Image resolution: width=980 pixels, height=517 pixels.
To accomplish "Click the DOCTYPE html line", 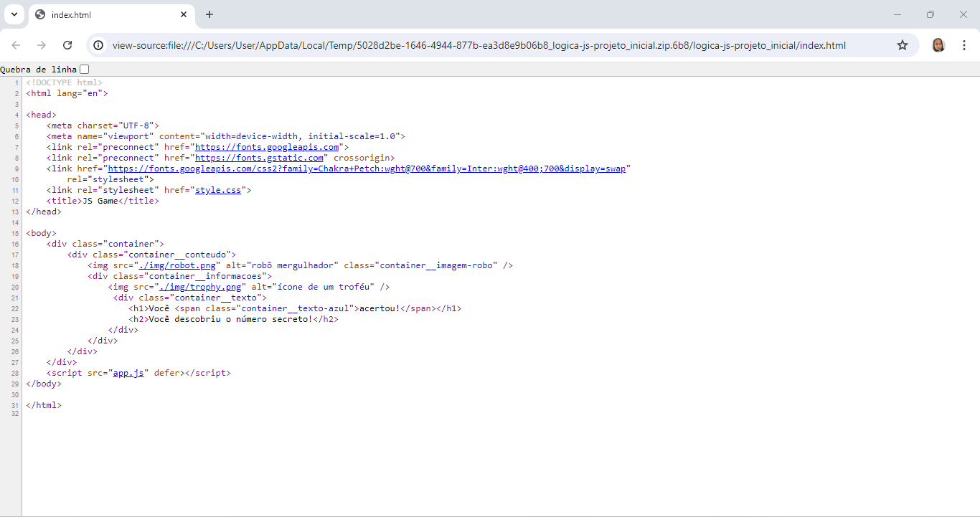I will point(64,82).
